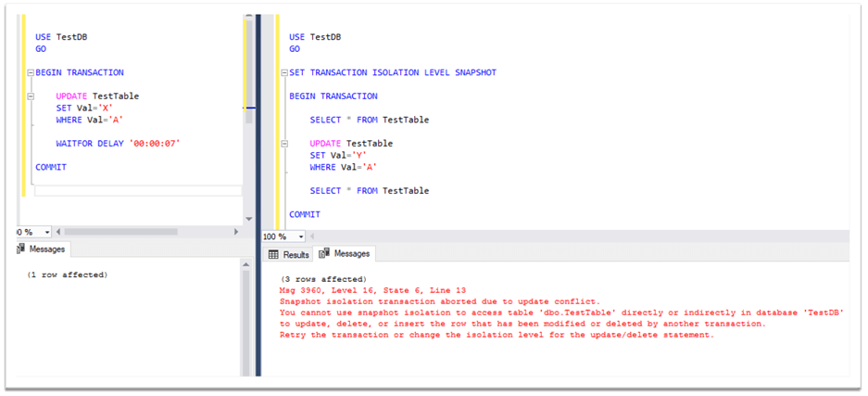Click USE TestDB in the left query
Image resolution: width=868 pixels, height=396 pixels.
coord(61,37)
